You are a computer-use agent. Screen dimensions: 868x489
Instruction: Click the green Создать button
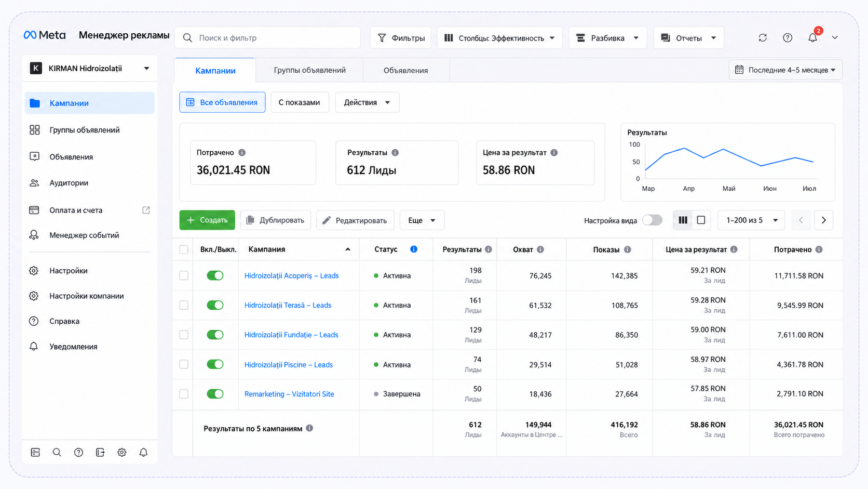pyautogui.click(x=207, y=220)
